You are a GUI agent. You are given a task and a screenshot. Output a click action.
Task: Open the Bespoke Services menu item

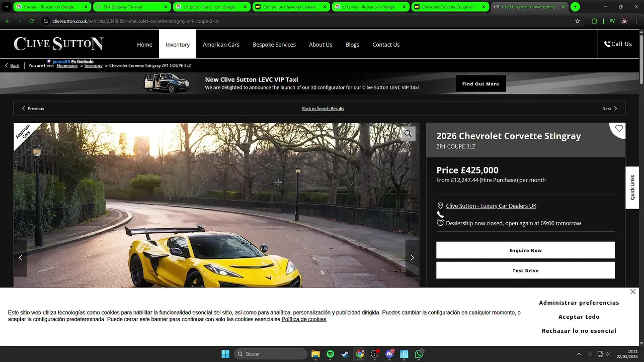tap(274, 44)
